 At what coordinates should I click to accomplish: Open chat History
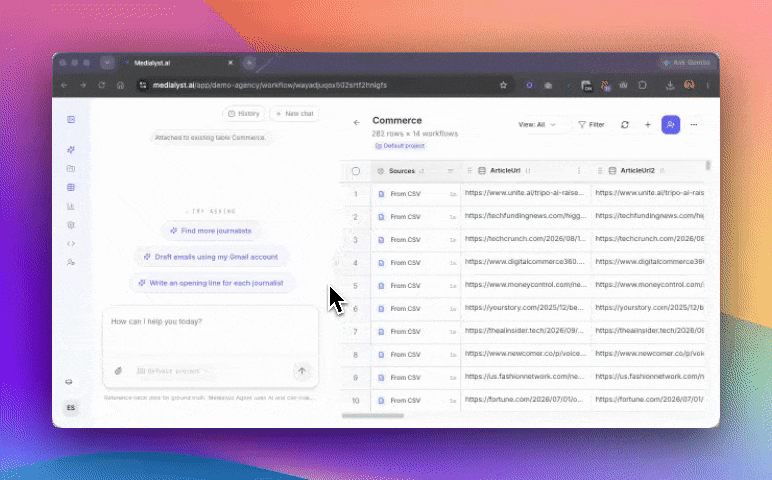point(244,114)
